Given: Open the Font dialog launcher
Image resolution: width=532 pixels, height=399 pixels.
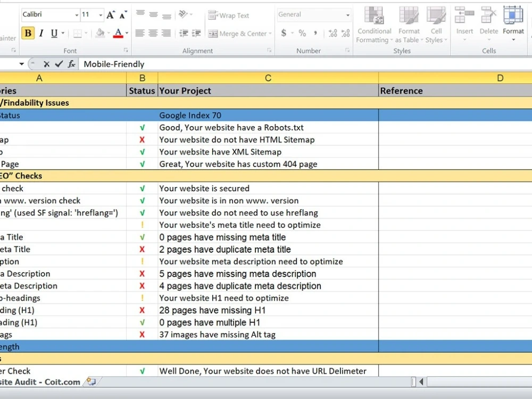Looking at the screenshot, I should tap(126, 50).
